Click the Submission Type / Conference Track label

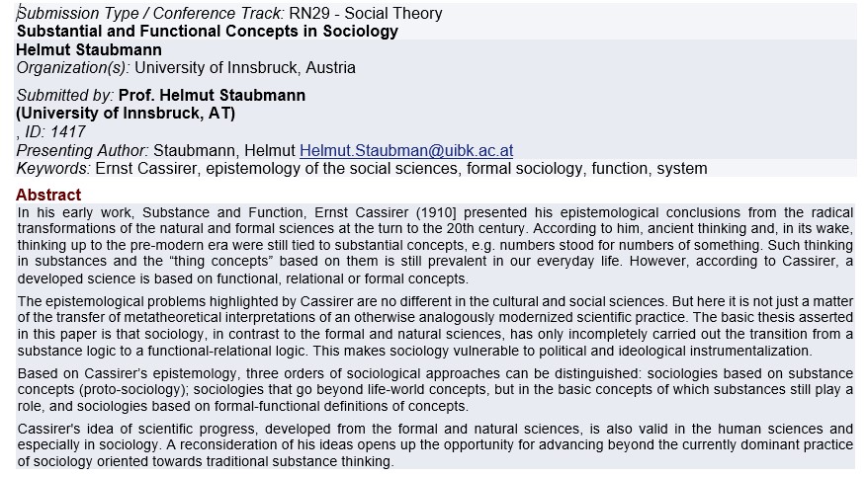(x=150, y=13)
